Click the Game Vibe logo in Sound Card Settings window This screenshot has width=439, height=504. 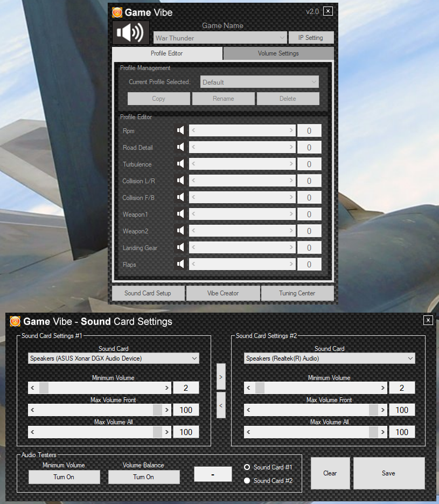point(15,321)
